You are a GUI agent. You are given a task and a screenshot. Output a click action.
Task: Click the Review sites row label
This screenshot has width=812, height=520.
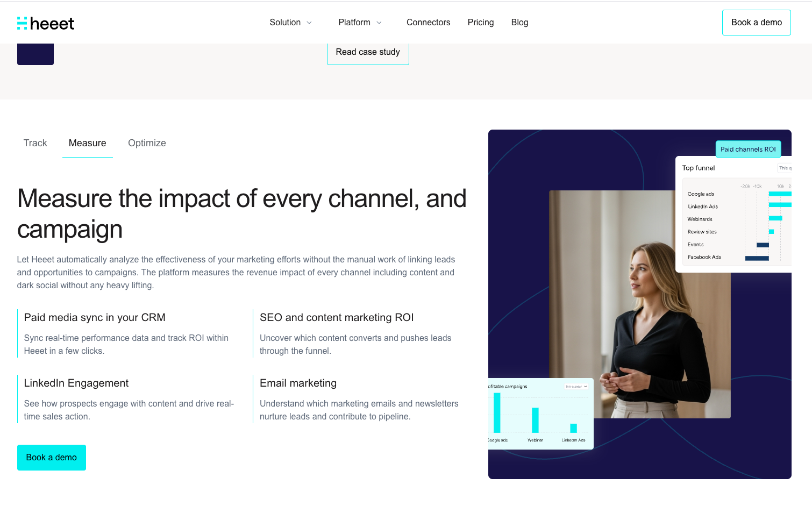point(702,232)
